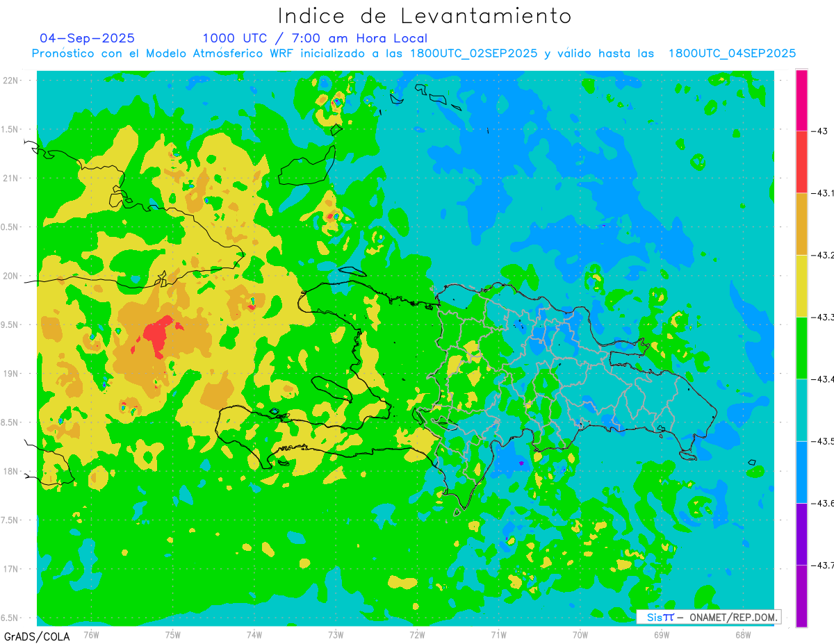This screenshot has height=644, width=834.
Task: Select the orange legend color band
Action: 801,224
